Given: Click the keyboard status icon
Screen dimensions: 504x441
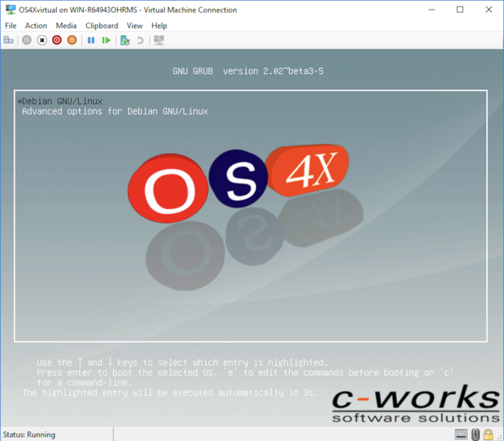Looking at the screenshot, I should tap(461, 434).
